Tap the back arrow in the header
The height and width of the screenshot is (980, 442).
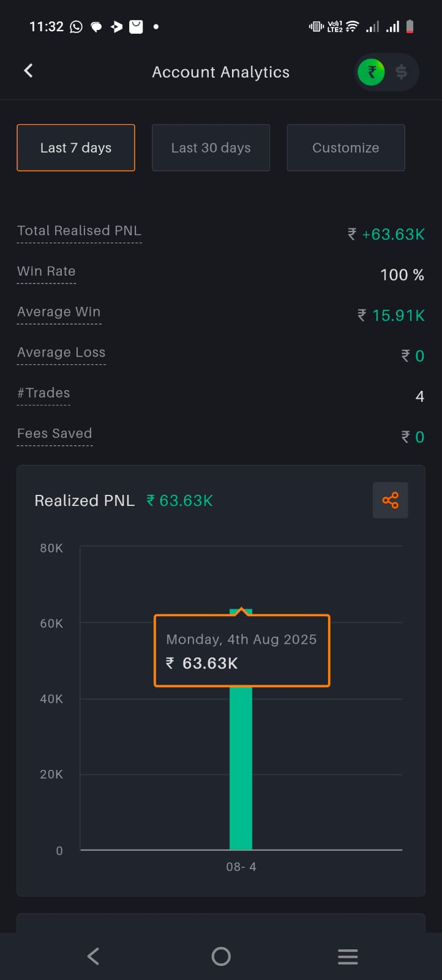[x=28, y=71]
